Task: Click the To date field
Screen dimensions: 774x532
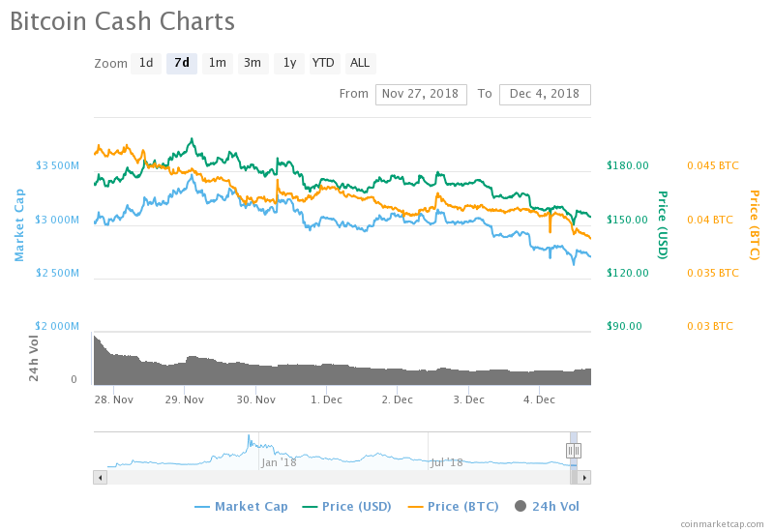Action: 544,94
